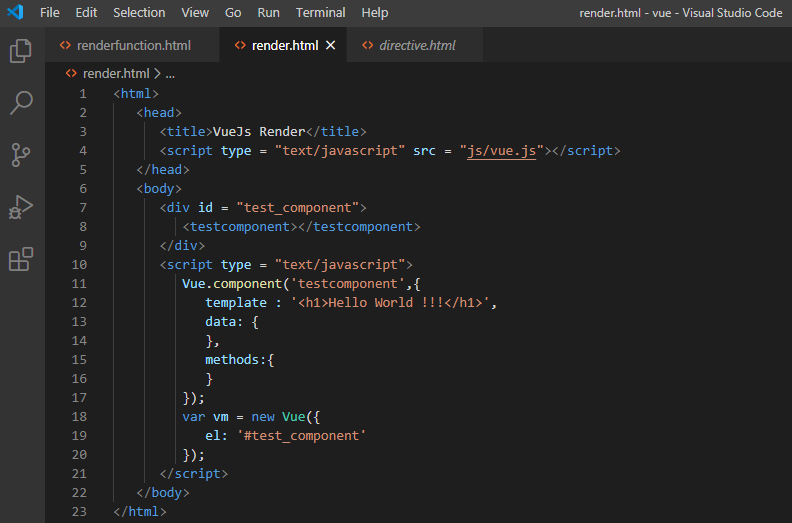The image size is (792, 523).
Task: Click "text/javascript" on line 10
Action: [340, 265]
